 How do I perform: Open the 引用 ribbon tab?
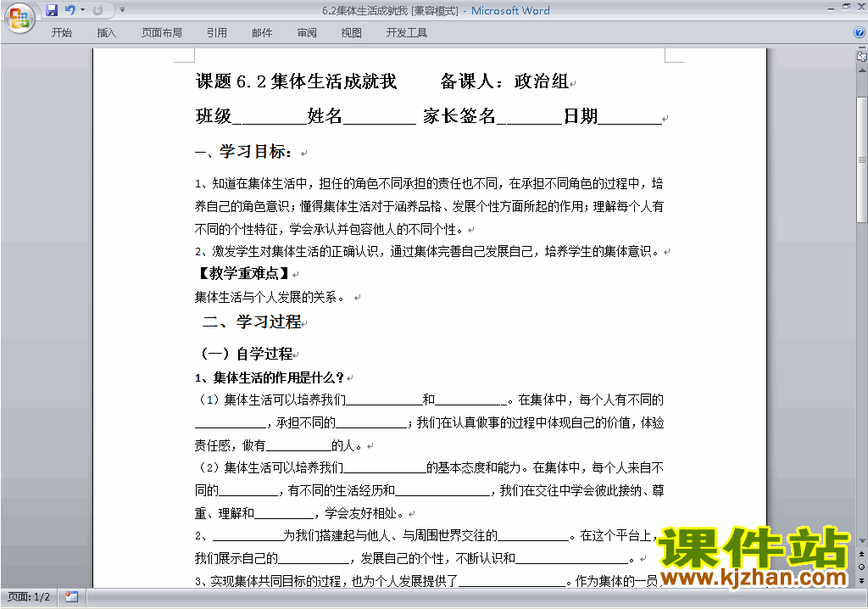click(217, 33)
